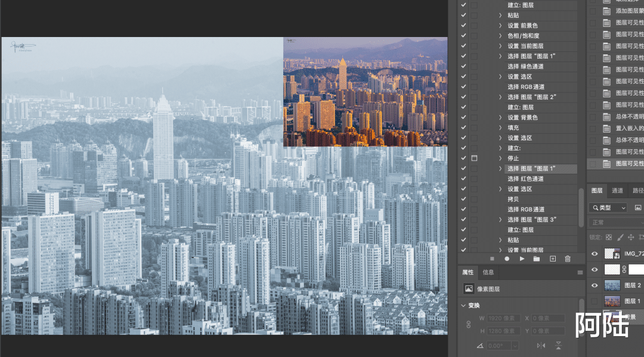
Task: Switch to the 信息 tab
Action: pyautogui.click(x=488, y=272)
